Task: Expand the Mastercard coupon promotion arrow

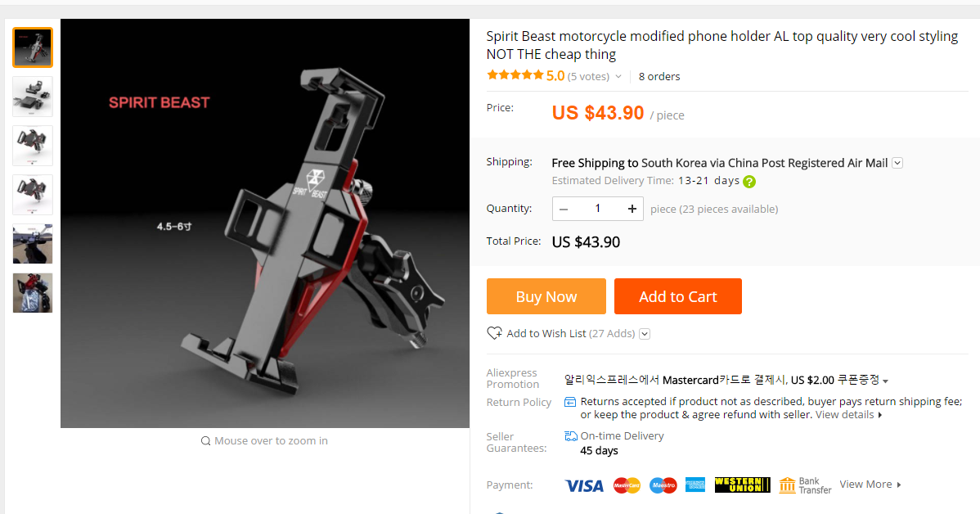Action: [886, 381]
